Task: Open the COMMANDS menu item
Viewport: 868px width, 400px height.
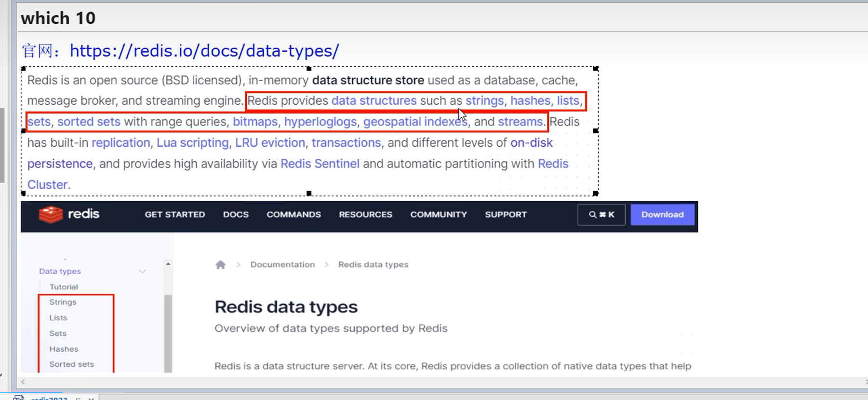Action: pyautogui.click(x=294, y=214)
